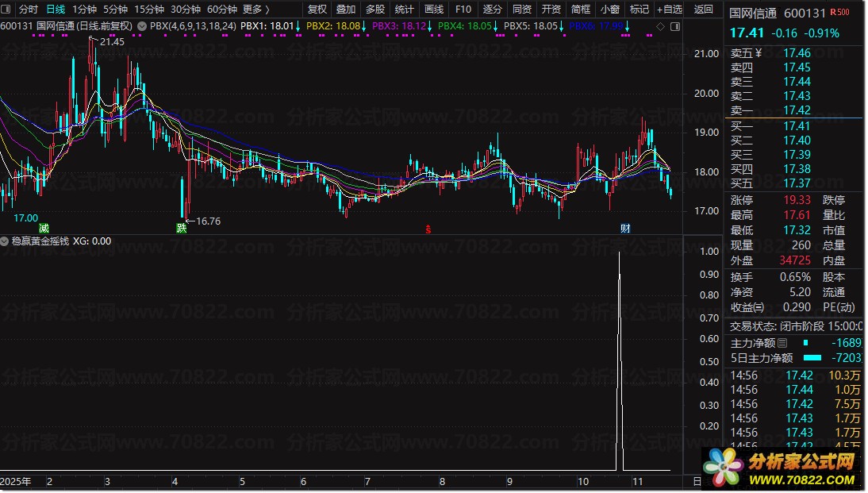This screenshot has width=868, height=493.
Task: Expand the PBX indicator dropdown arrow
Action: click(x=142, y=26)
